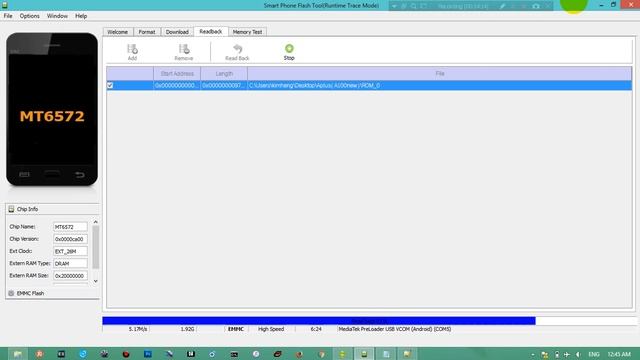Click the Remove entry toolbar icon
This screenshot has height=360, width=640.
click(184, 49)
